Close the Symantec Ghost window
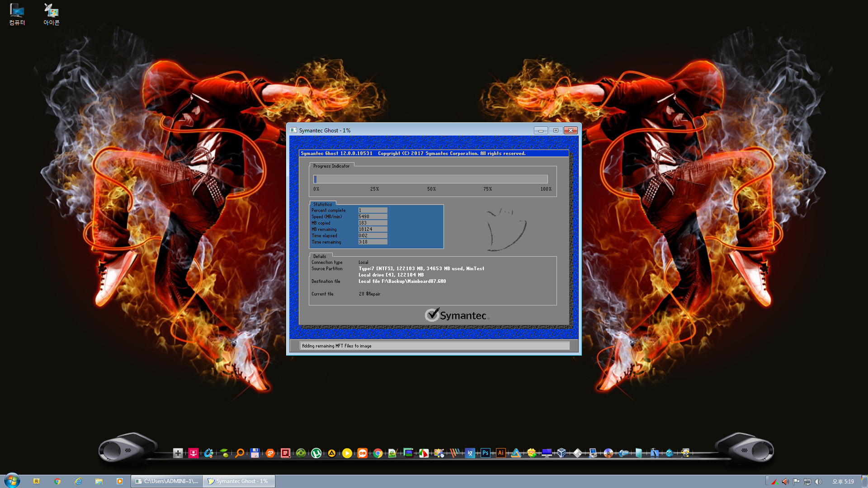Viewport: 868px width, 488px height. point(571,131)
